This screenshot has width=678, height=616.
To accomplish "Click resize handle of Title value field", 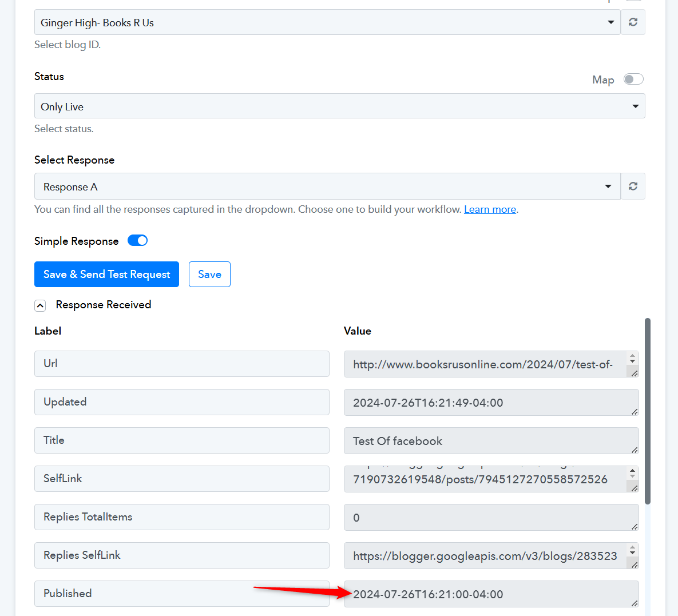I will [635, 450].
